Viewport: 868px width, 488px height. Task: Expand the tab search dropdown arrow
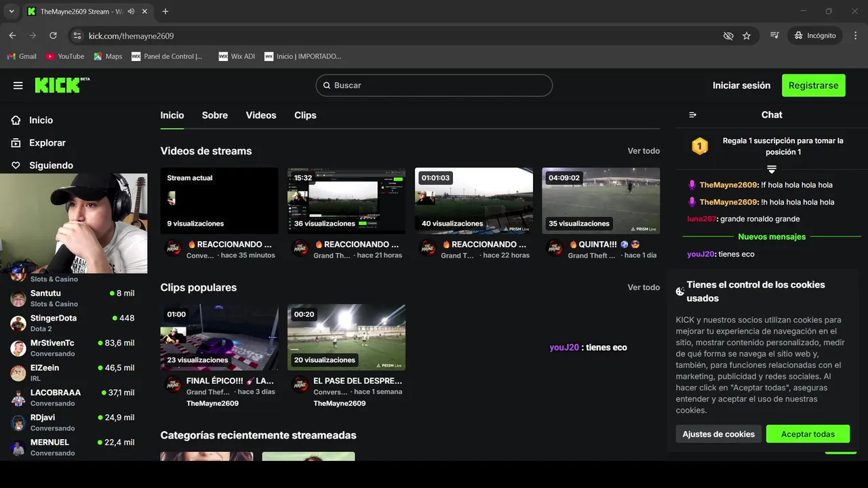(x=12, y=12)
